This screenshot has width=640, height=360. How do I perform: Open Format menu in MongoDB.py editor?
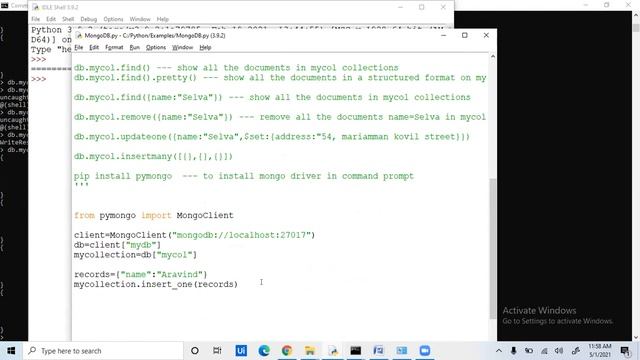click(x=114, y=47)
